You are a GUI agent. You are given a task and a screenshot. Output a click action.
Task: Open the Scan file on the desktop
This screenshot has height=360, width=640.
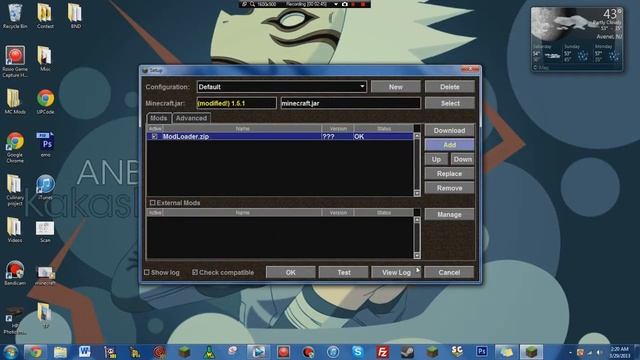click(45, 231)
